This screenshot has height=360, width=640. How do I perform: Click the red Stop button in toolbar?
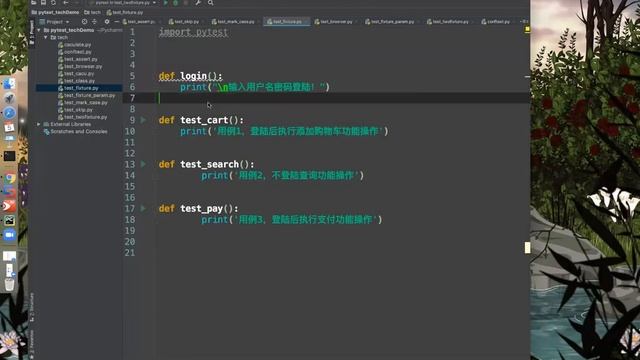[x=186, y=2]
